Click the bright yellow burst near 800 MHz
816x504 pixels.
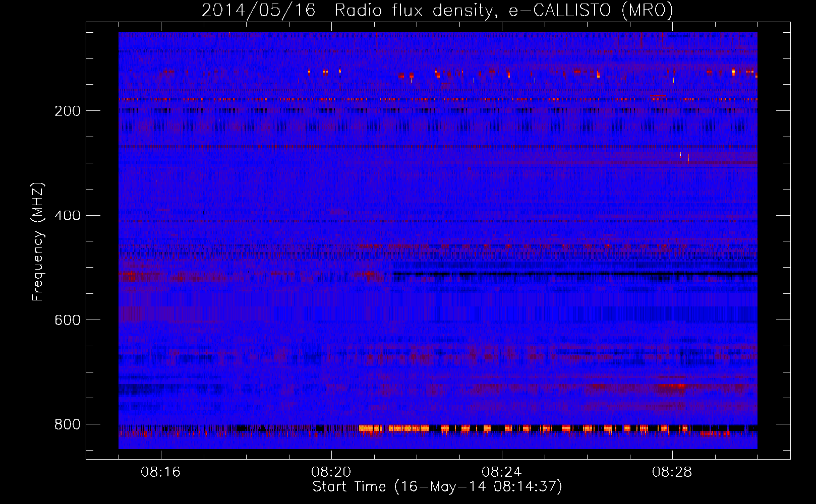coord(393,428)
